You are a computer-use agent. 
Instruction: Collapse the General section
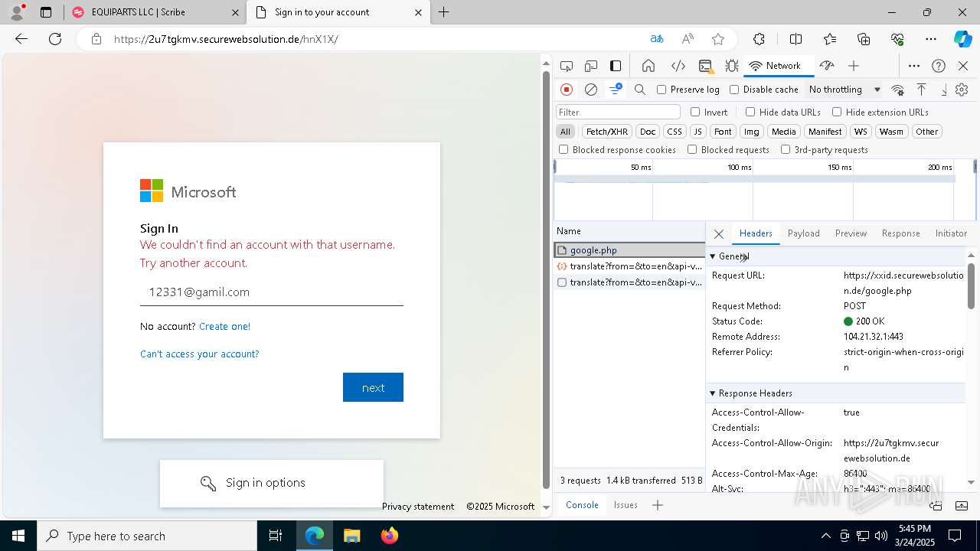[713, 256]
